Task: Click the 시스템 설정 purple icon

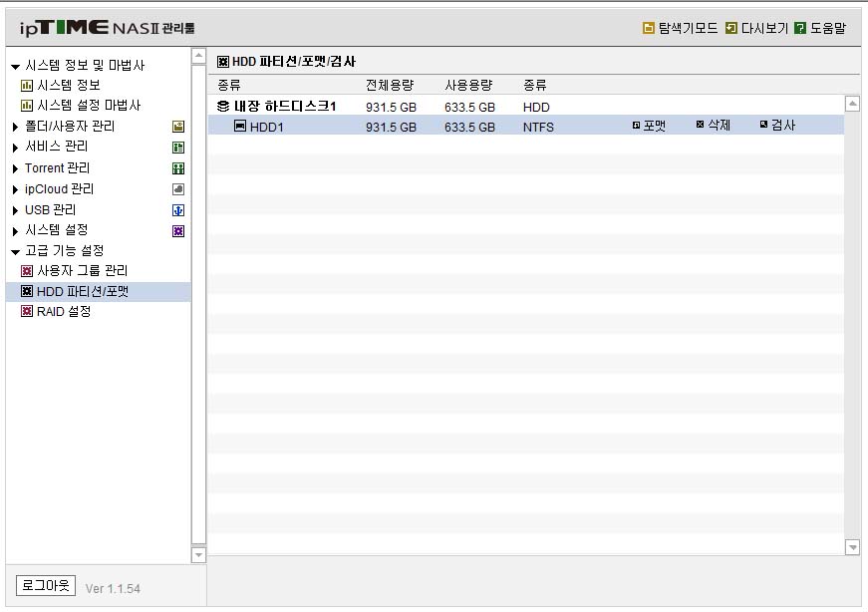Action: [x=178, y=231]
